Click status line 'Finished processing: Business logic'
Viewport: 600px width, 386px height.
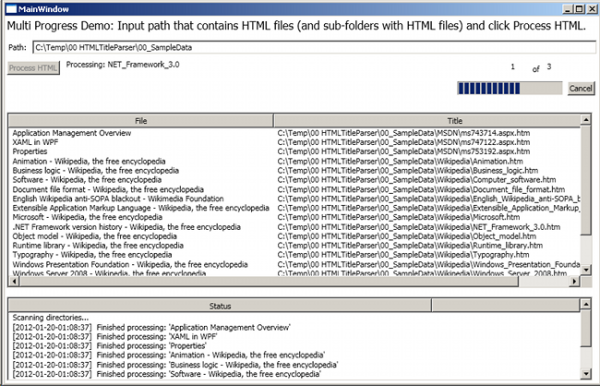(175, 365)
